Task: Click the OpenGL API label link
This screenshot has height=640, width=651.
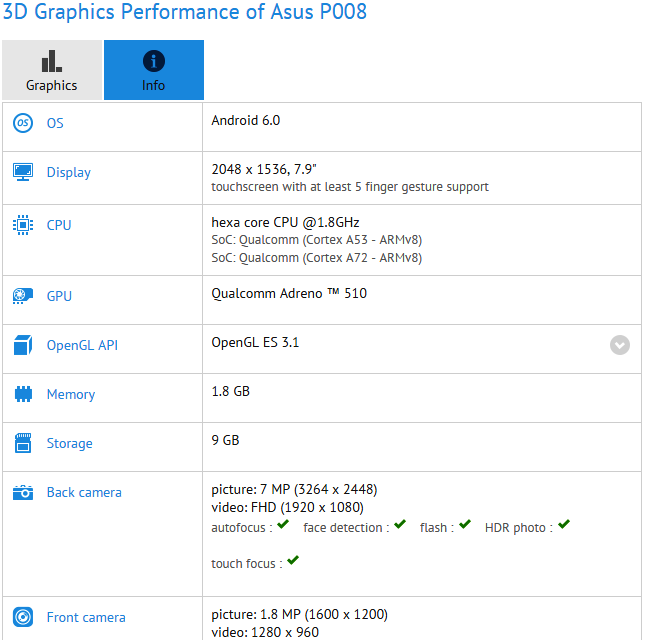Action: [82, 346]
